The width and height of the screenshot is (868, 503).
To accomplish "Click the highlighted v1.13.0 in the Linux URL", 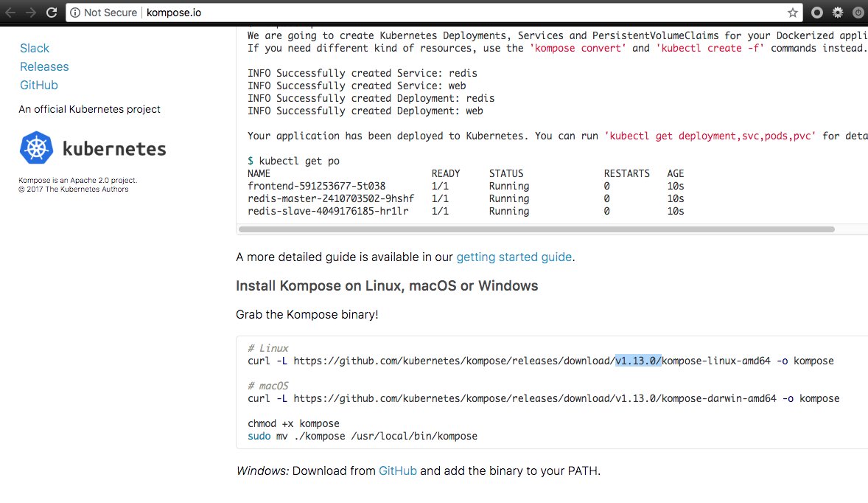I will click(x=638, y=361).
